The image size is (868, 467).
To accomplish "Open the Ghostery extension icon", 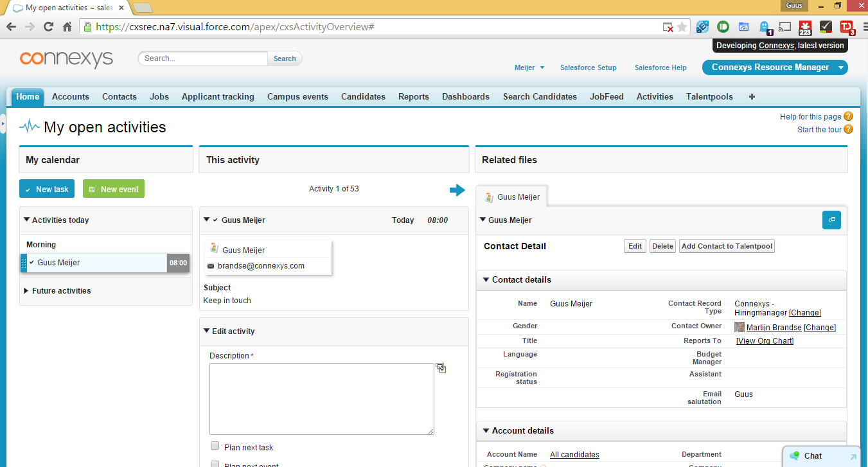I will click(765, 28).
